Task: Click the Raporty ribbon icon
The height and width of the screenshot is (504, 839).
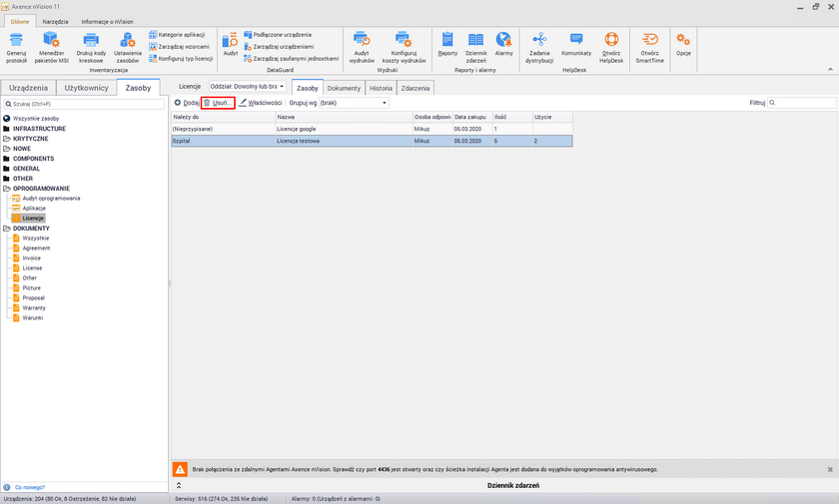Action: pos(447,40)
